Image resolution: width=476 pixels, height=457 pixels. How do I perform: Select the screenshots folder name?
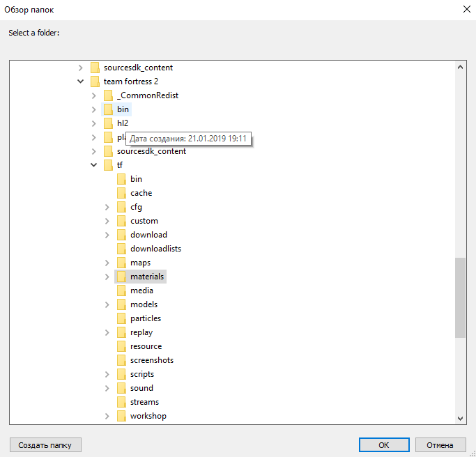click(x=152, y=360)
